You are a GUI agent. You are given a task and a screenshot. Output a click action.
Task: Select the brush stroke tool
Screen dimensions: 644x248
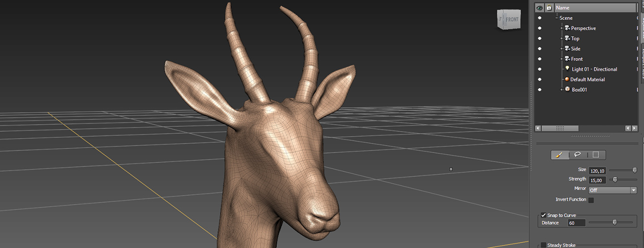tap(559, 155)
